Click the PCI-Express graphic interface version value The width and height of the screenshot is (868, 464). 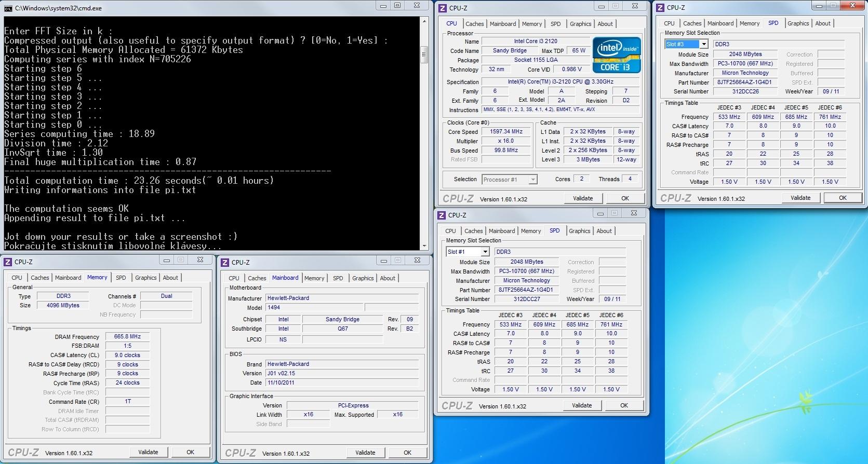353,405
